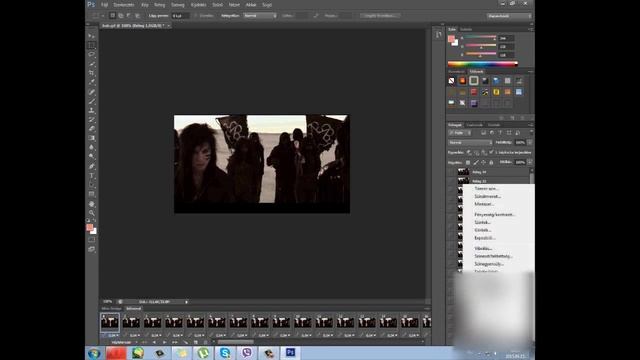This screenshot has height=360, width=640.
Task: Toggle Quick Mask mode icon
Action: tap(91, 240)
